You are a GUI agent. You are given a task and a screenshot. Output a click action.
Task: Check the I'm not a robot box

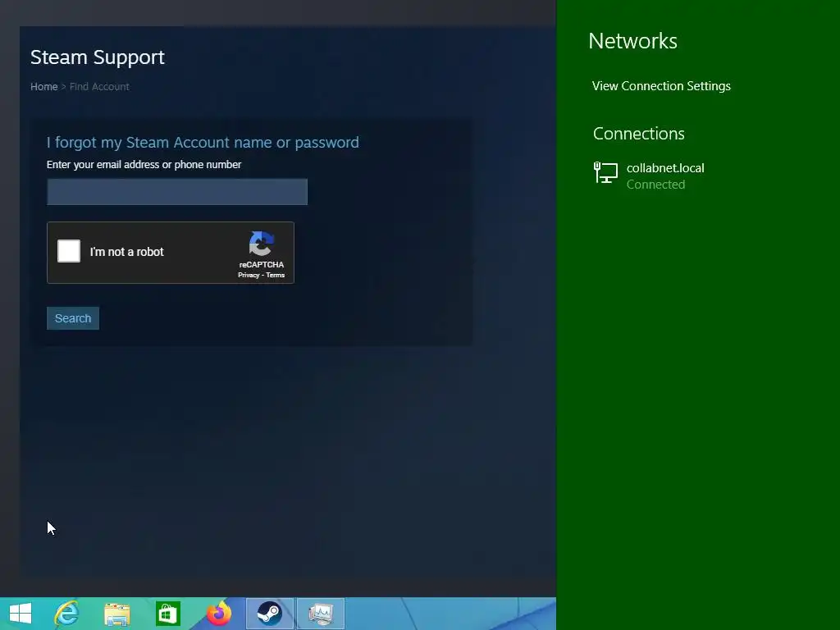(x=69, y=251)
